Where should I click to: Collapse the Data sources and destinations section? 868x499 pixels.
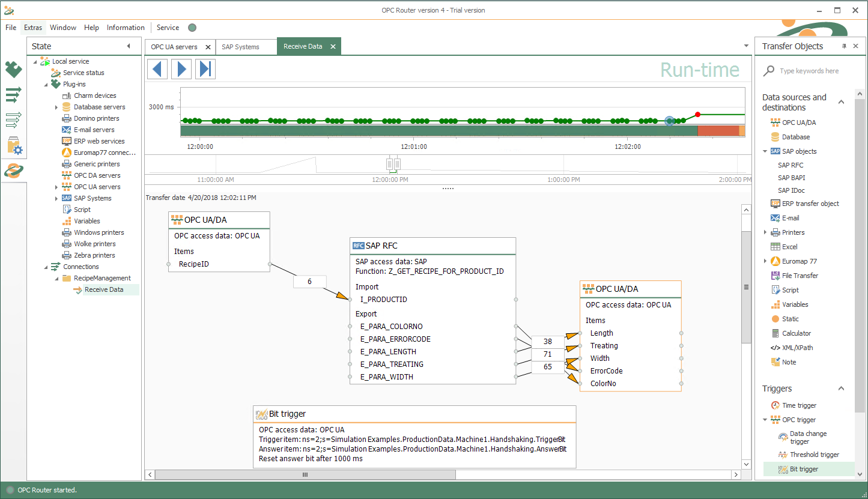[841, 102]
